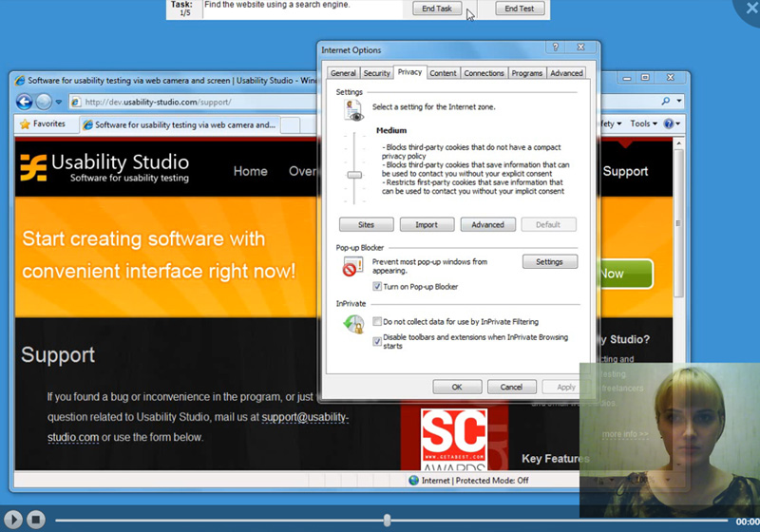This screenshot has height=532, width=760.
Task: Click the browser Forward arrow button
Action: coord(44,102)
